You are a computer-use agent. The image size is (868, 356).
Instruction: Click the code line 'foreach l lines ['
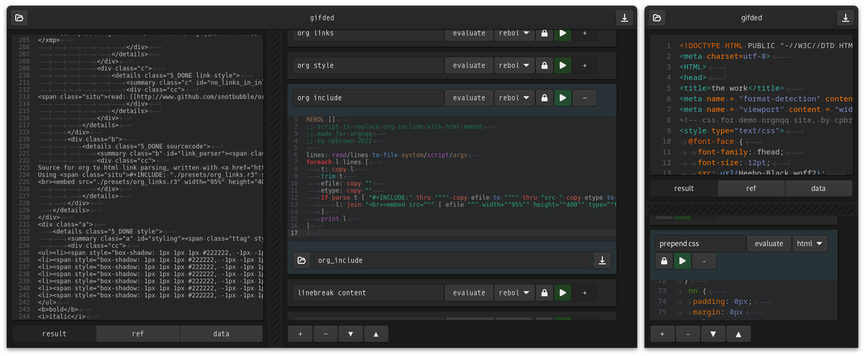[x=337, y=162]
